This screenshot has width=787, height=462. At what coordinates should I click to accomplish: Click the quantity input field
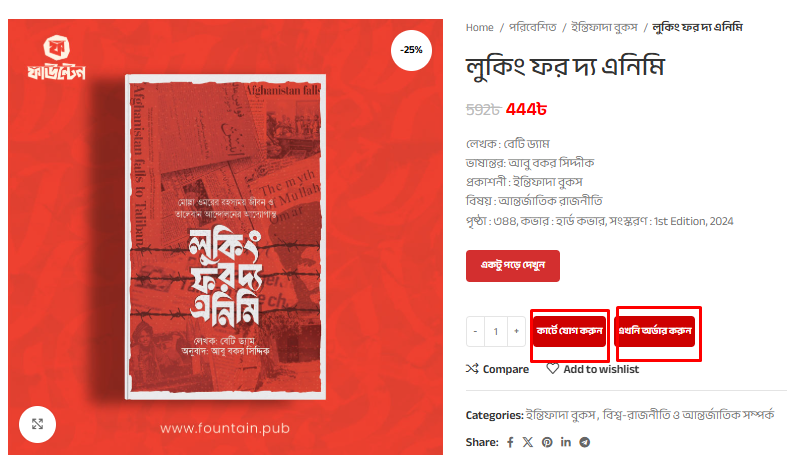[496, 331]
